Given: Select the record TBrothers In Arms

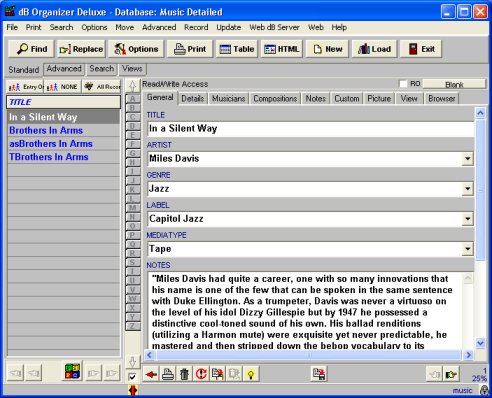Looking at the screenshot, I should [63, 157].
